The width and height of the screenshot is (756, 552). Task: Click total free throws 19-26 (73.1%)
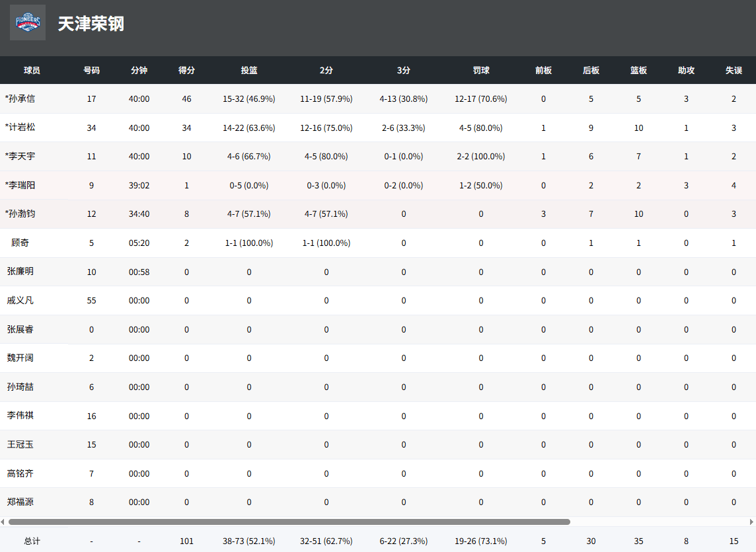coord(480,541)
